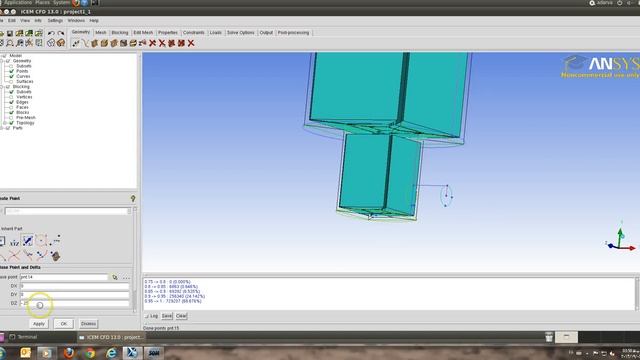
Task: Click the Dismiss button
Action: pos(88,324)
